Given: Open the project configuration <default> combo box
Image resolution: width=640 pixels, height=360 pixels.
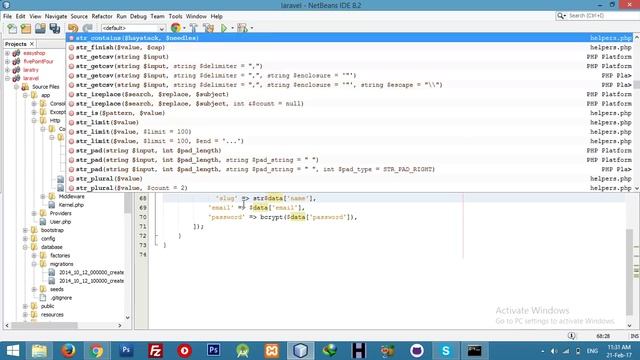Looking at the screenshot, I should click(133, 28).
